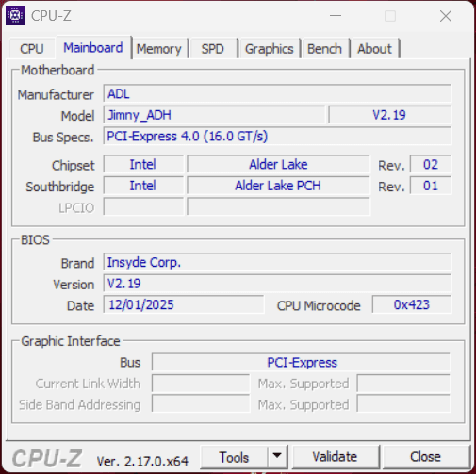Click the empty LPCIO vendor field
Screen dimensions: 476x474
[x=143, y=206]
